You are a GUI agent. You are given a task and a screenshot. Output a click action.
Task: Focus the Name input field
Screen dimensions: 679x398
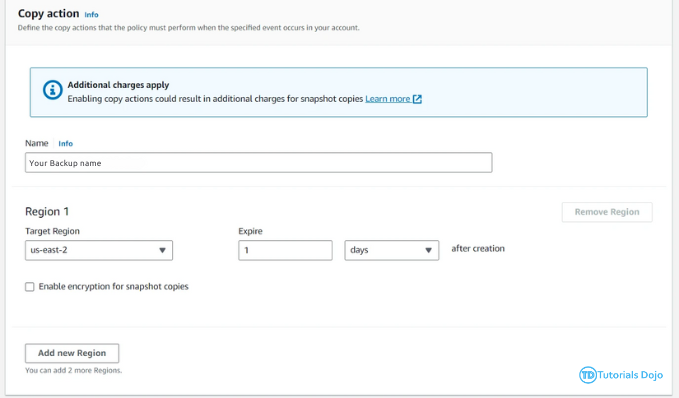[x=259, y=163]
